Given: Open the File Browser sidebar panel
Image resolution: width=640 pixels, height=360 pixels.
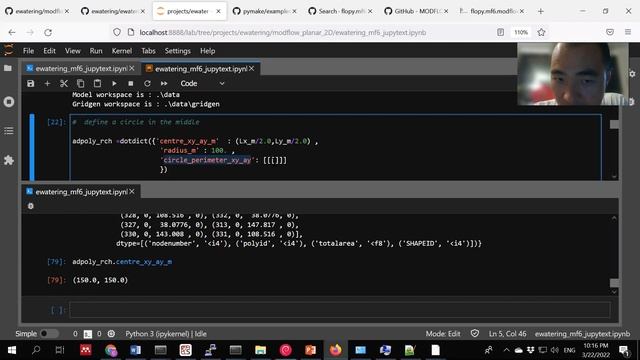Looking at the screenshot, I should (8, 68).
